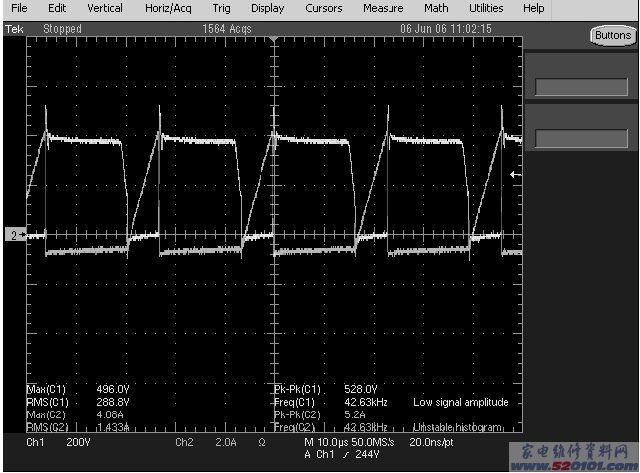
Task: Open the Vertical menu
Action: (105, 8)
